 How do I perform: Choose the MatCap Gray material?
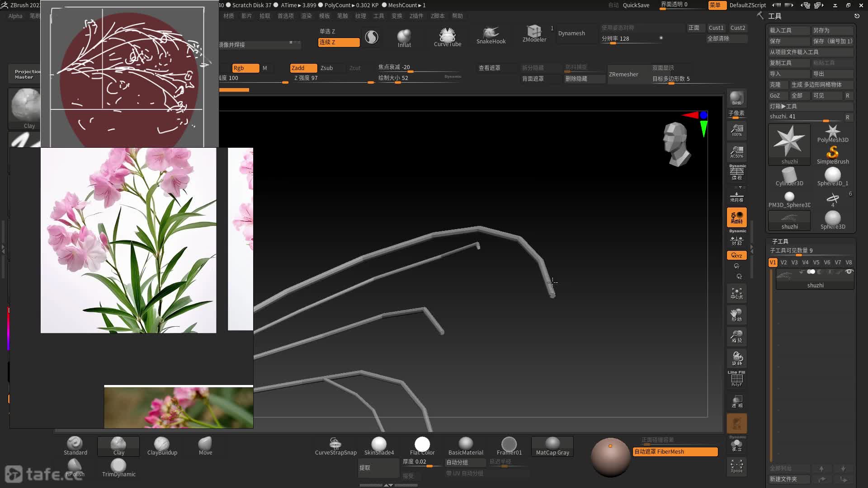(552, 446)
